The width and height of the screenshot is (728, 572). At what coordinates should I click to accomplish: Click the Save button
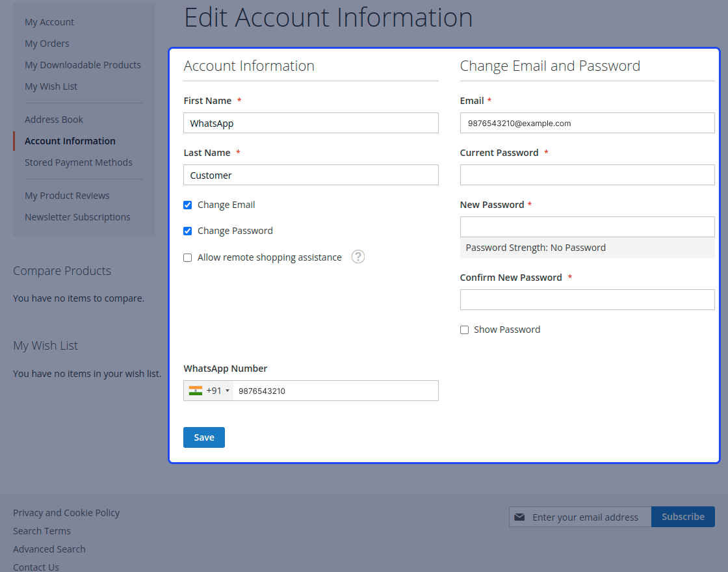pos(204,437)
